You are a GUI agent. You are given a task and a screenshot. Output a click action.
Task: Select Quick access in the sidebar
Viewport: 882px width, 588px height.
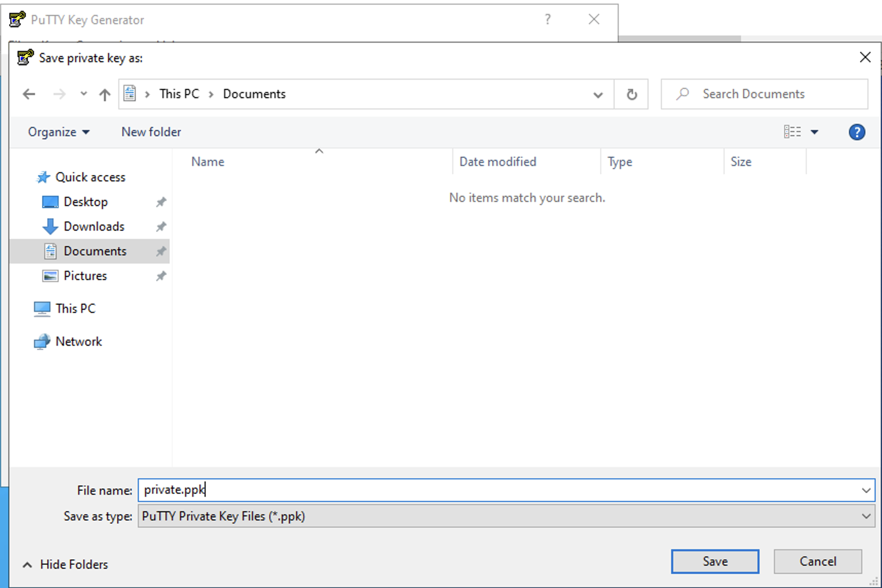click(90, 177)
